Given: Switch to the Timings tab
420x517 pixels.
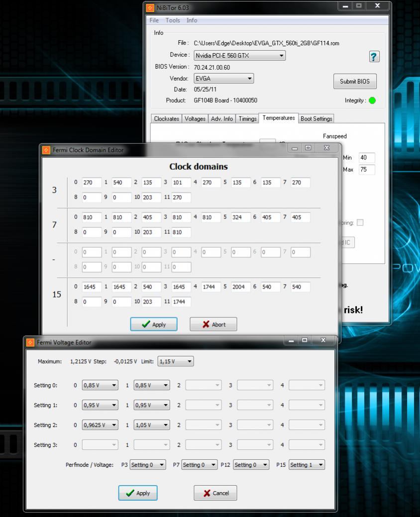Looking at the screenshot, I should pyautogui.click(x=248, y=119).
